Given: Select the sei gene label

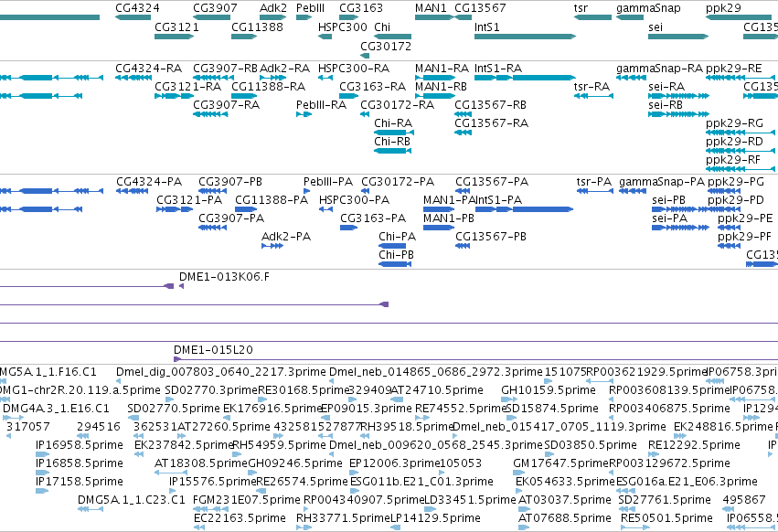Looking at the screenshot, I should (655, 27).
